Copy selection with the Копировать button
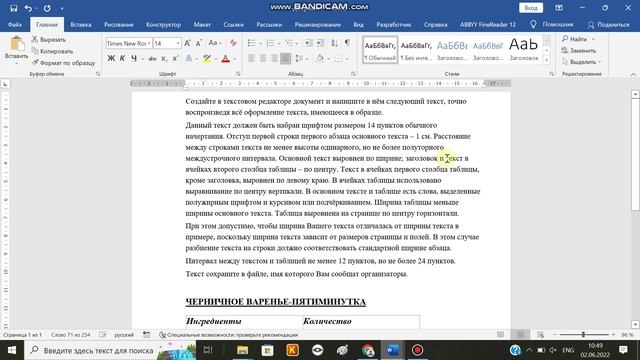 (52, 51)
